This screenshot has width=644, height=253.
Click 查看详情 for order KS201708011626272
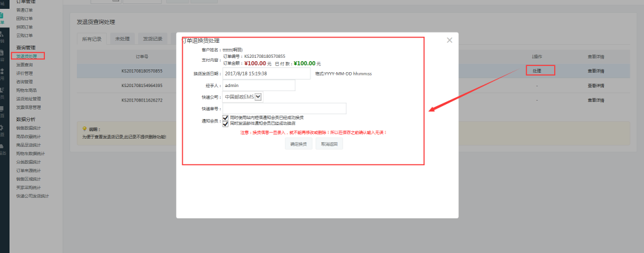pyautogui.click(x=596, y=100)
